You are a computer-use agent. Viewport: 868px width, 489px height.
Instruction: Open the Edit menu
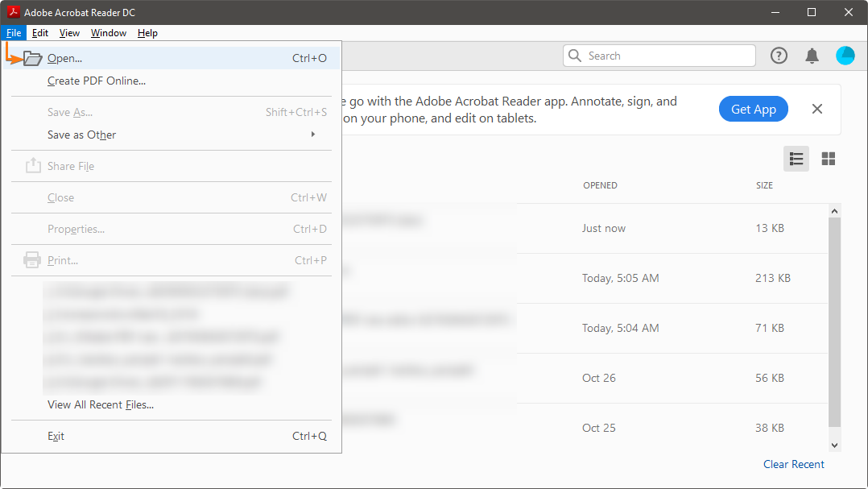click(x=40, y=33)
